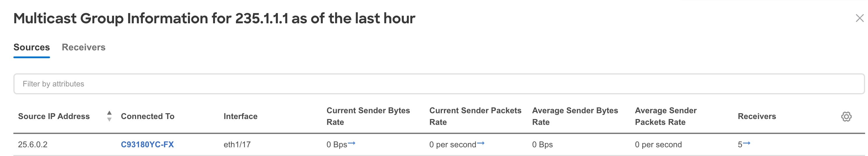The image size is (868, 156).
Task: Open table column settings gear icon
Action: pos(846,117)
